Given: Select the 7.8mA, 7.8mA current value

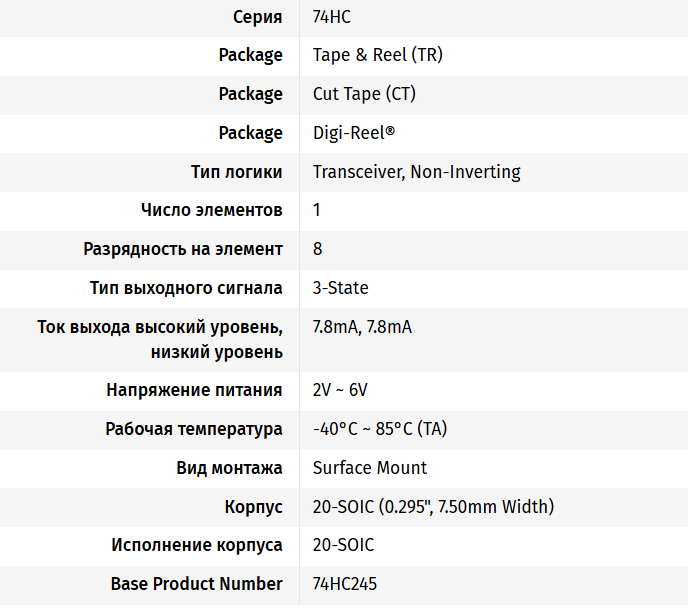Looking at the screenshot, I should coord(362,327).
